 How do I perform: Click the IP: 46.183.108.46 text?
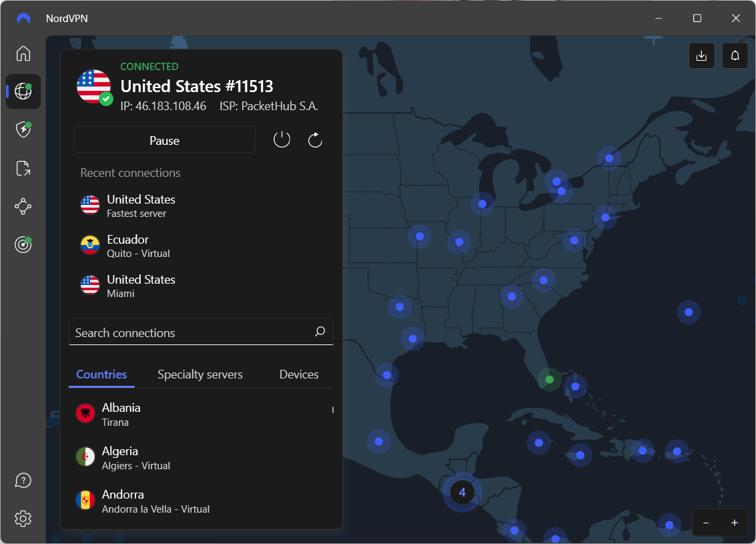pyautogui.click(x=163, y=106)
